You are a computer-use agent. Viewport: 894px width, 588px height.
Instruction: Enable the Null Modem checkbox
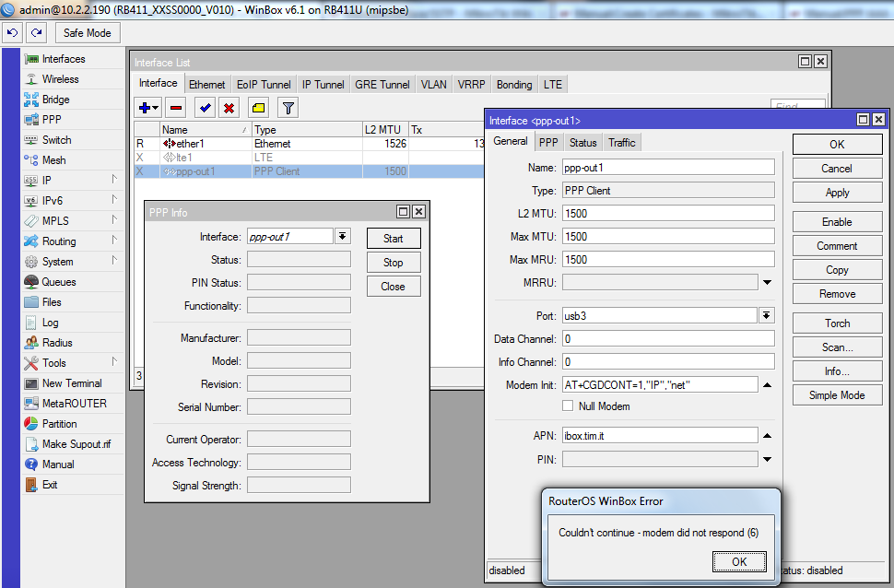coord(569,406)
